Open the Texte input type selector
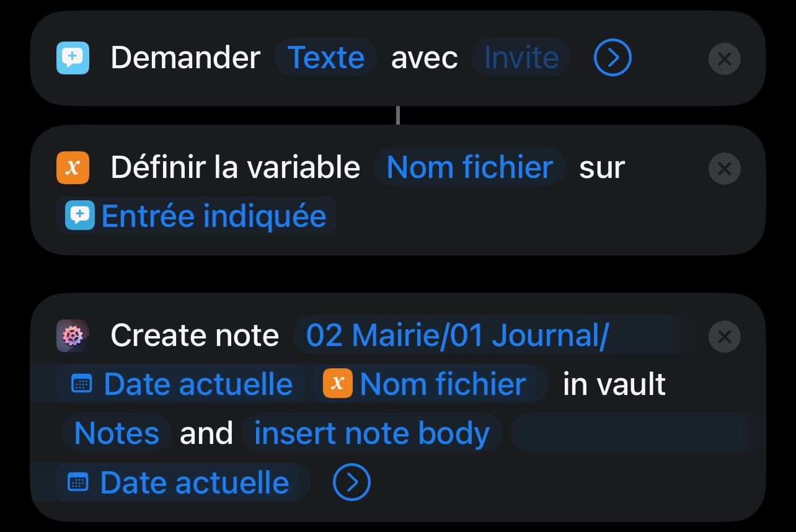 point(326,58)
